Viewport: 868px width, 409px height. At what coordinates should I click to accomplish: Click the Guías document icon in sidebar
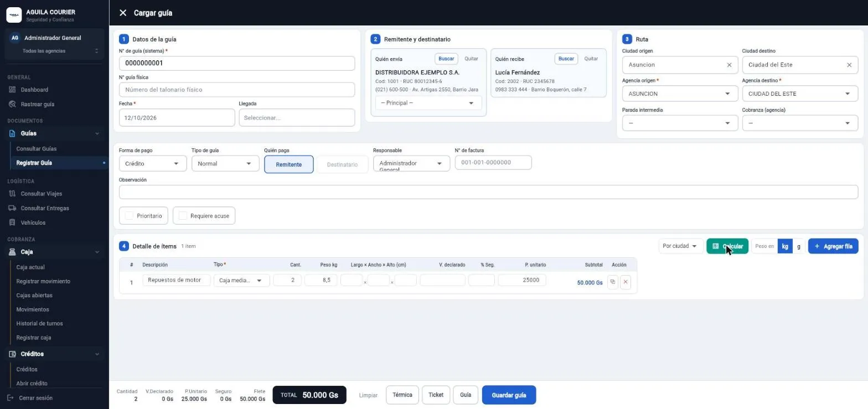(x=12, y=133)
